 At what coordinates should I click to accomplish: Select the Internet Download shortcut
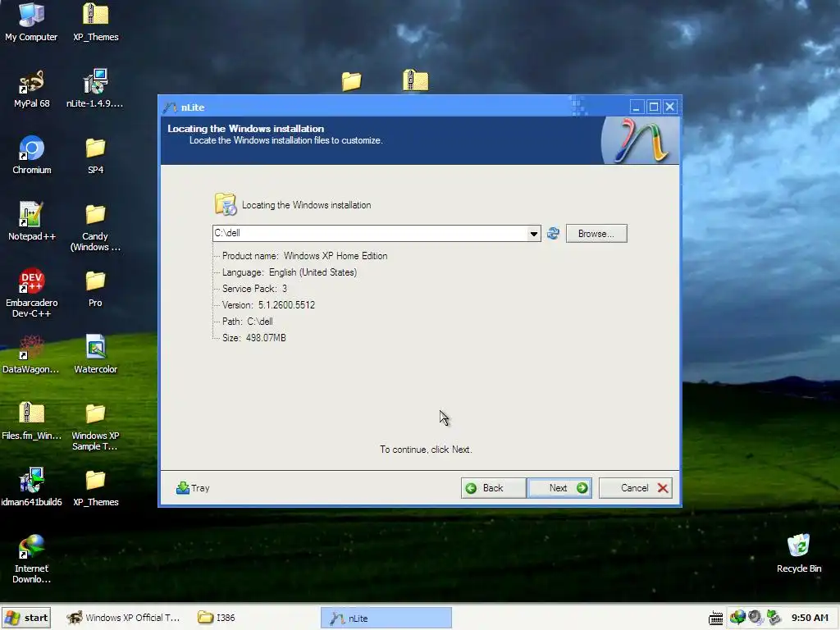coord(31,559)
